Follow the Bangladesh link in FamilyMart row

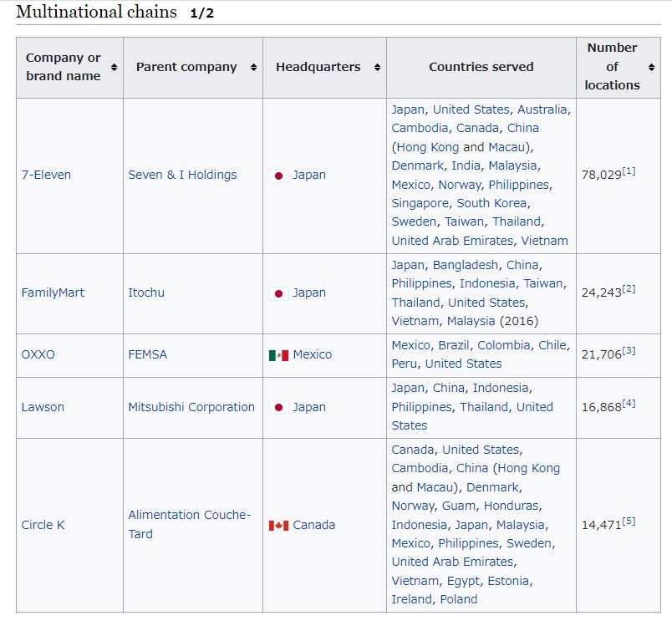click(466, 265)
